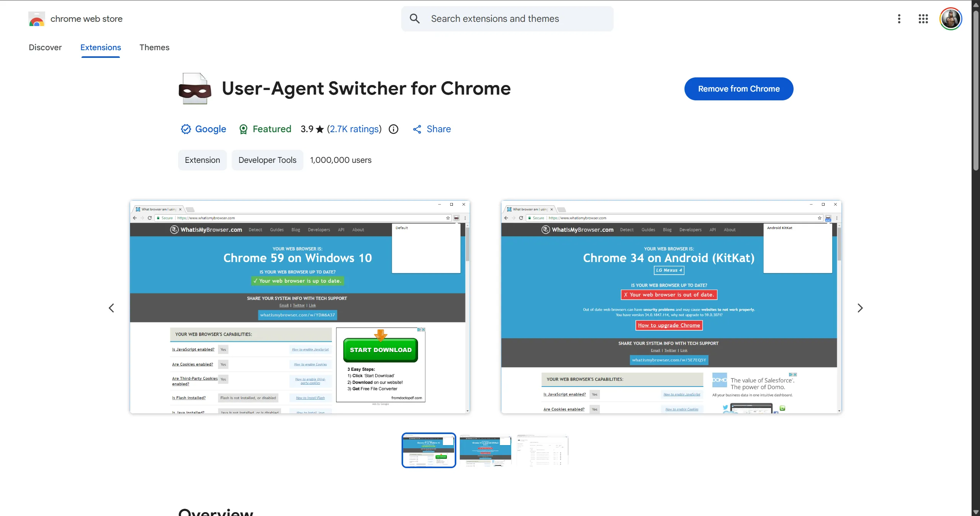The width and height of the screenshot is (980, 516).
Task: Open the Google apps grid launcher
Action: coord(923,18)
